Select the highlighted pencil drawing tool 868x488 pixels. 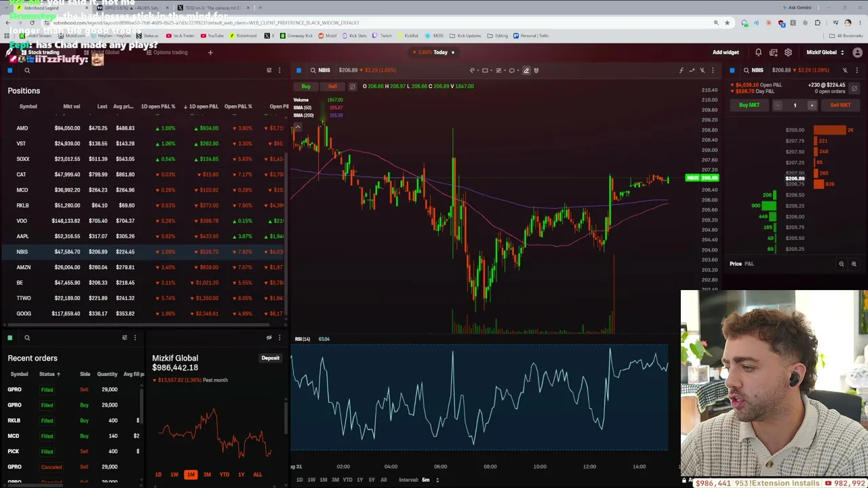(x=526, y=70)
